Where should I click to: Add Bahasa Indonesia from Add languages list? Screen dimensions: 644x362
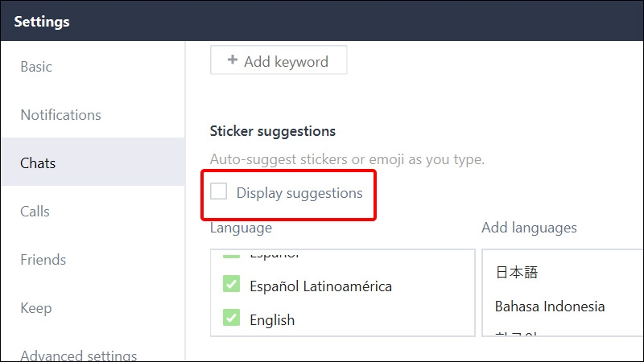[550, 306]
